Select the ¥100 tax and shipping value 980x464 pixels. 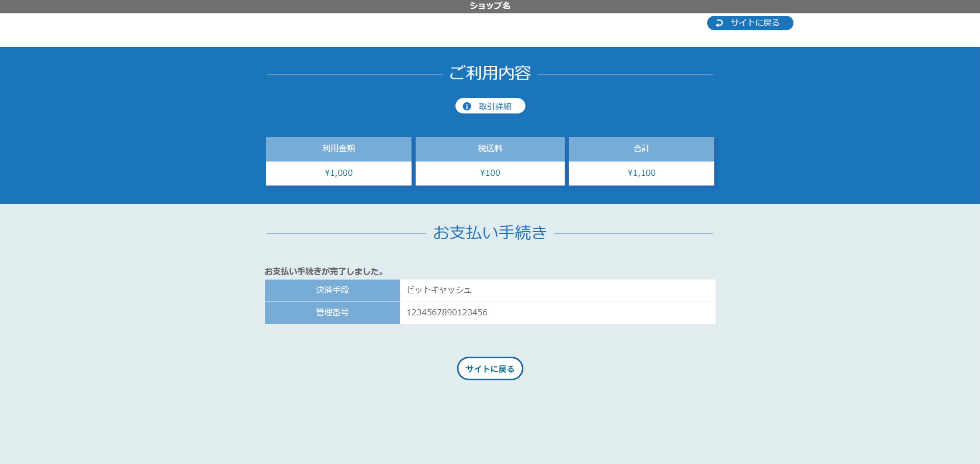[x=490, y=173]
